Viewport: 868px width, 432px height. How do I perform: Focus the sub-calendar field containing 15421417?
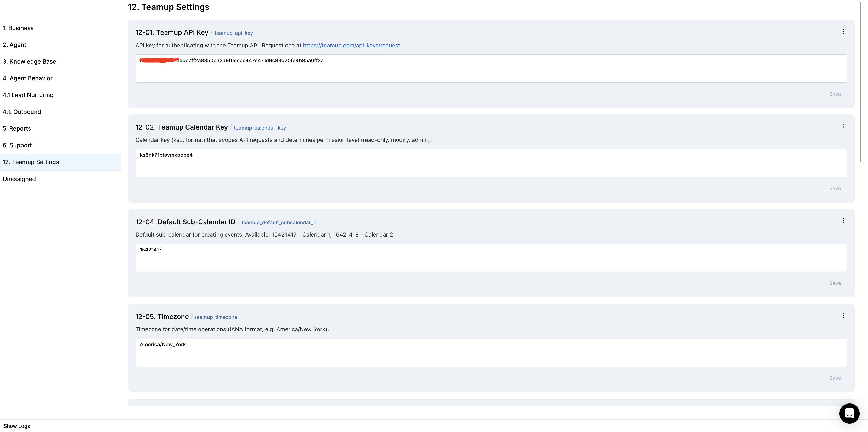coord(491,258)
